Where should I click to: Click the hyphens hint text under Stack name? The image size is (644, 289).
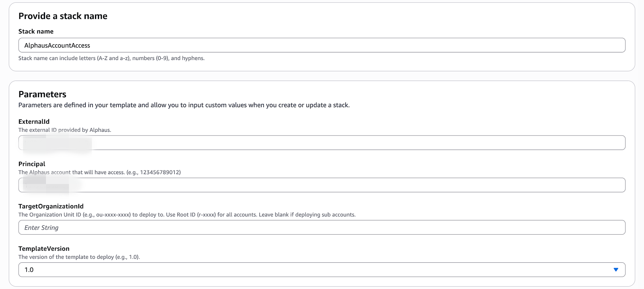111,58
